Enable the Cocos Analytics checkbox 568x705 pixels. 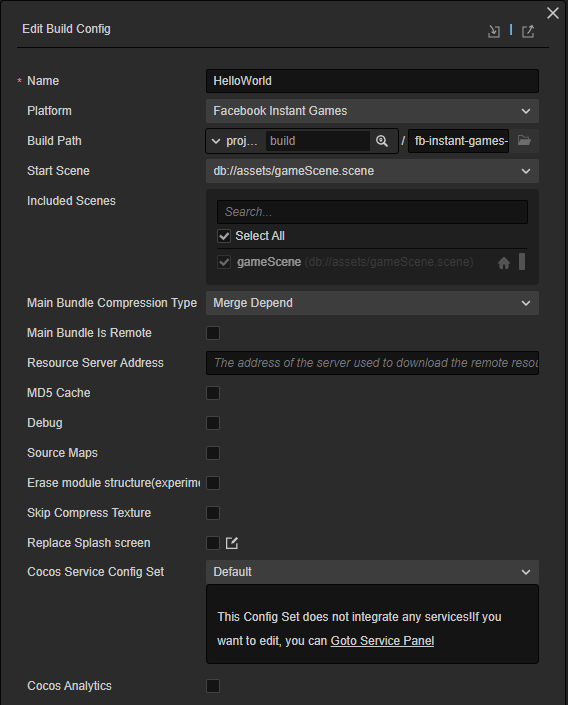[x=213, y=686]
